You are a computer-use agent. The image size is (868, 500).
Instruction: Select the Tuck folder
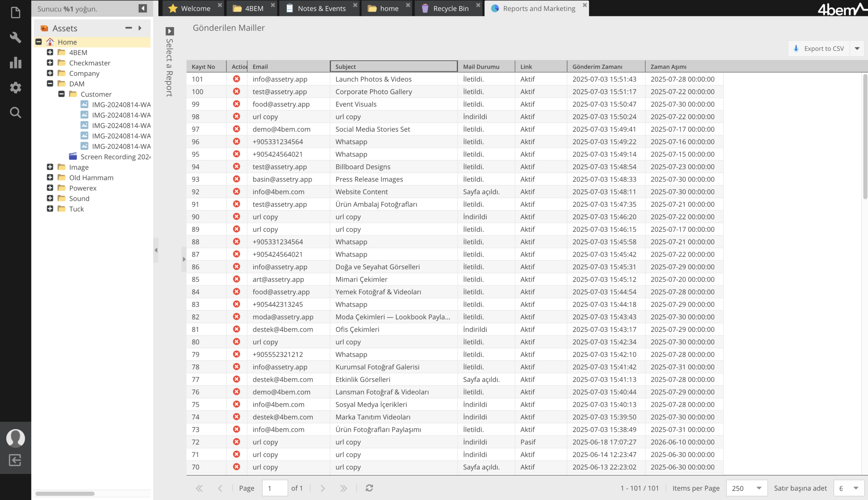coord(76,209)
